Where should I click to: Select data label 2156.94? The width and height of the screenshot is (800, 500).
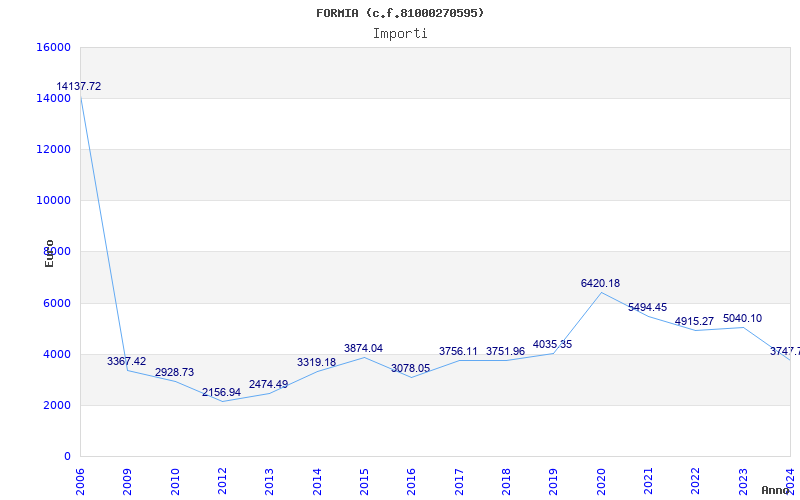(221, 392)
